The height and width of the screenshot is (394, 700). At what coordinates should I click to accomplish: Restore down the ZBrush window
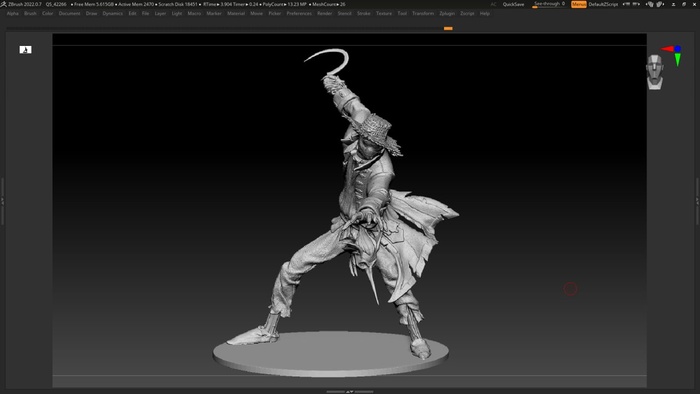683,4
